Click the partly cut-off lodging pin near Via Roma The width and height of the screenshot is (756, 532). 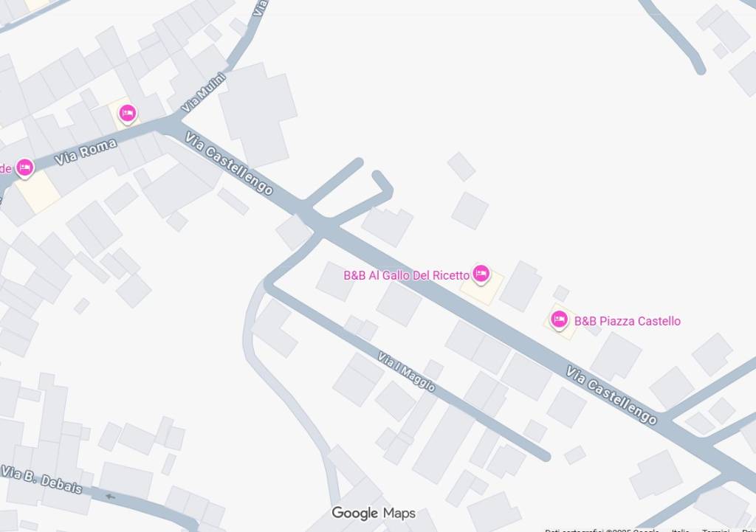pos(24,167)
